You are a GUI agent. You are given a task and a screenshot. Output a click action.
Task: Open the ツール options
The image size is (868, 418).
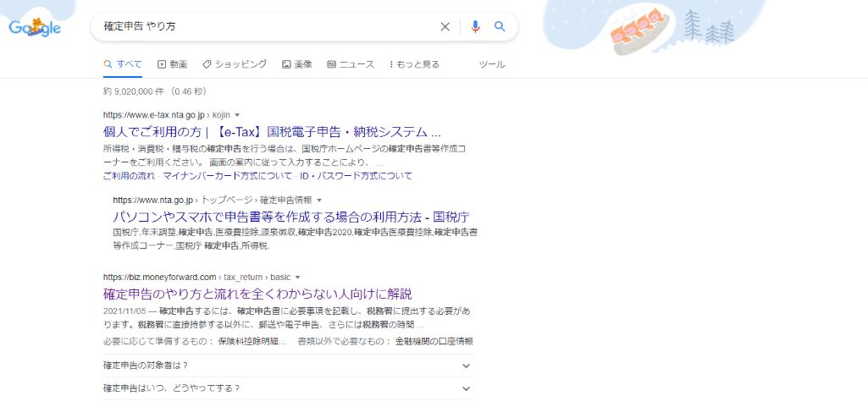(492, 64)
